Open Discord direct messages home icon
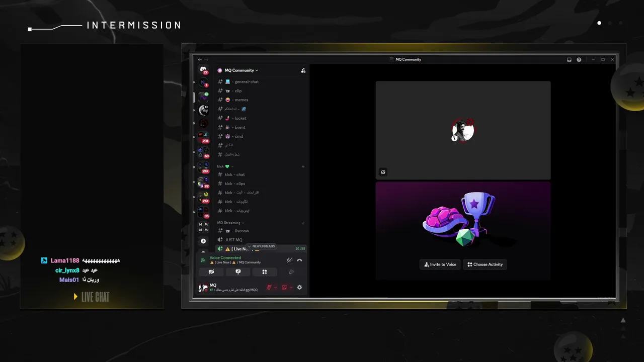 point(203,70)
